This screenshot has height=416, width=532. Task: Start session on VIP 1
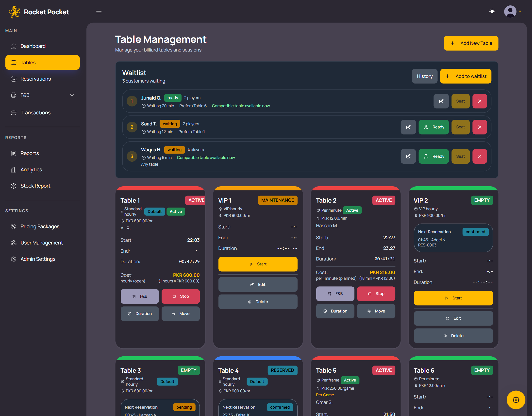[258, 264]
